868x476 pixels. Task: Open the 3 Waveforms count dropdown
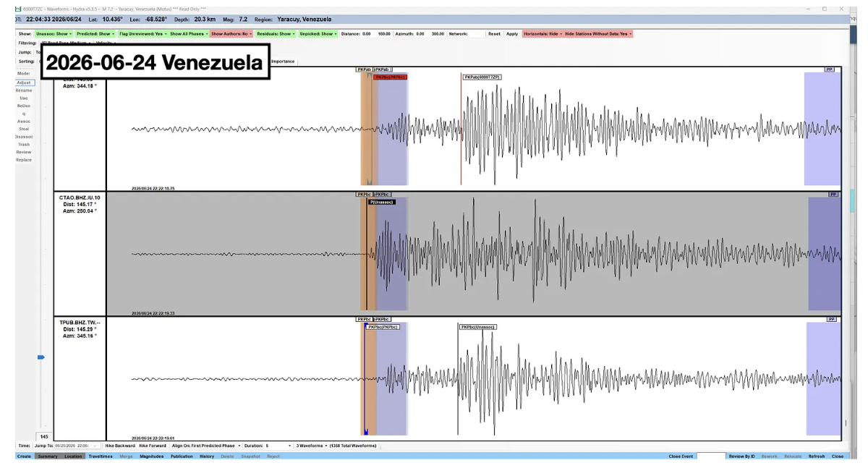pos(312,446)
